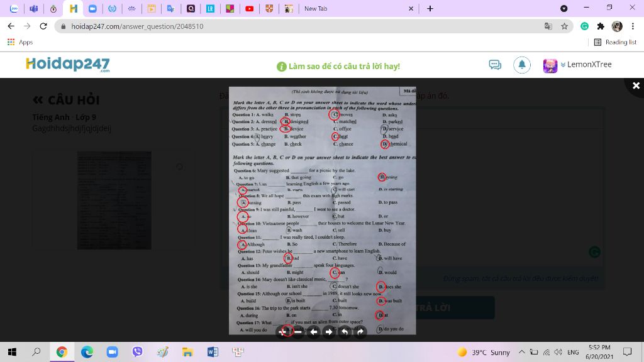Switch to the Google Translate tab

pyautogui.click(x=171, y=8)
